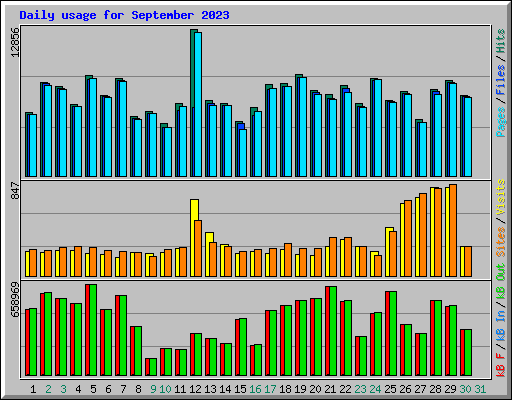Click the orange sites bar for day 1

click(33, 263)
